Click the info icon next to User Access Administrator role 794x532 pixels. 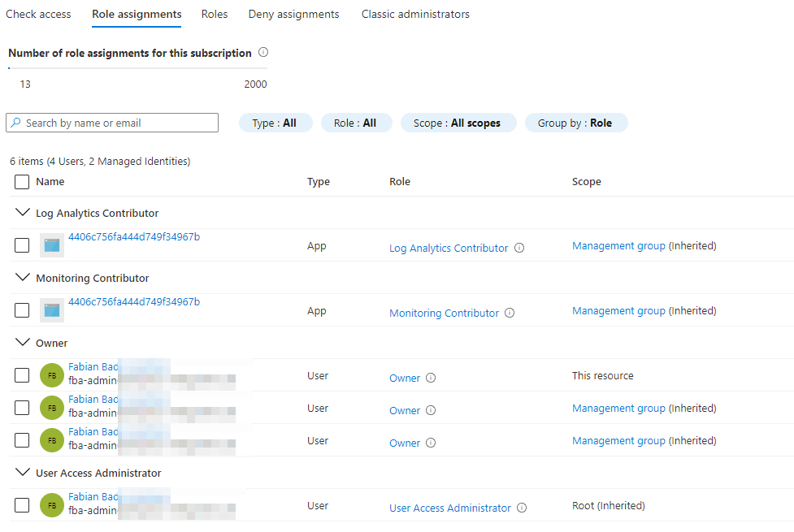click(x=521, y=508)
